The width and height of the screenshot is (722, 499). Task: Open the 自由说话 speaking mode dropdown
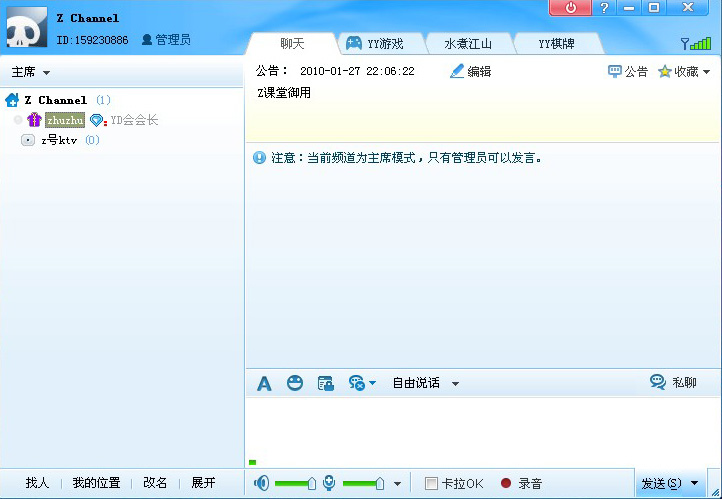[425, 383]
